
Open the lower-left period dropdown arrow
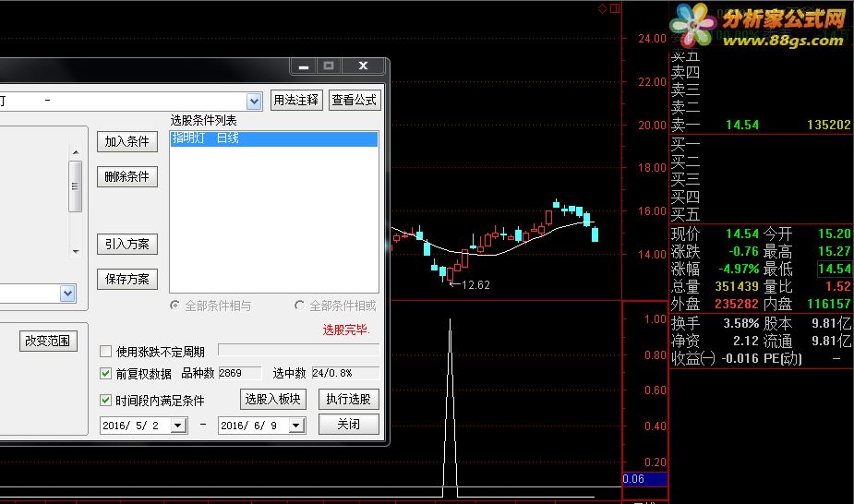(x=67, y=294)
